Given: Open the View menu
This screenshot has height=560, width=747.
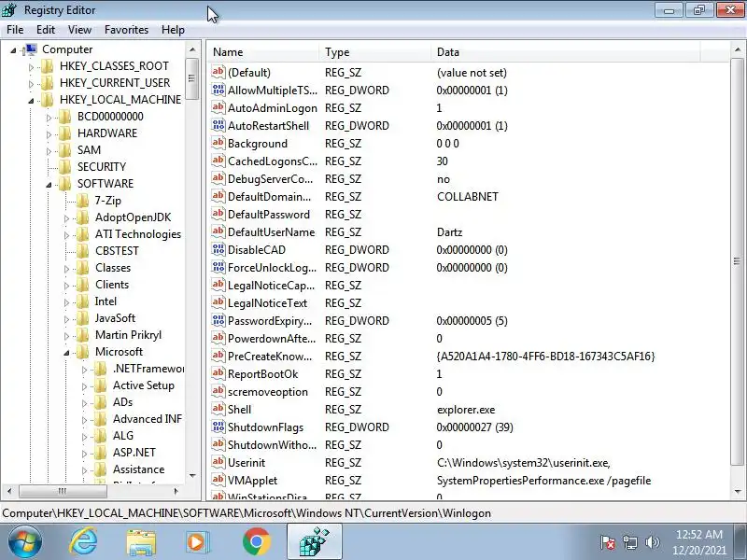Looking at the screenshot, I should pos(79,30).
